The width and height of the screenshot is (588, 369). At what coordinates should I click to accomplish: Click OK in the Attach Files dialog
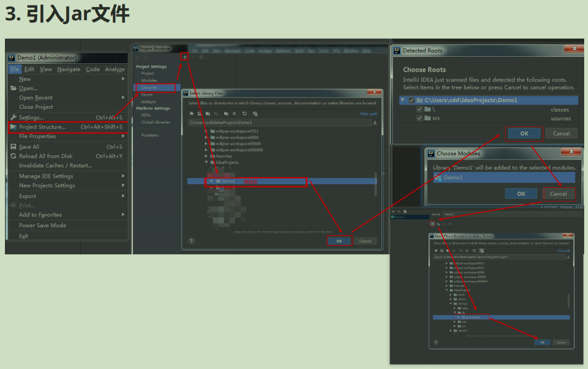pyautogui.click(x=542, y=342)
